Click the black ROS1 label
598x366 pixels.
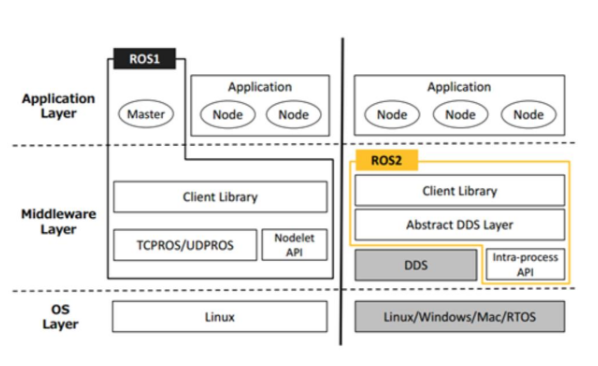[145, 59]
